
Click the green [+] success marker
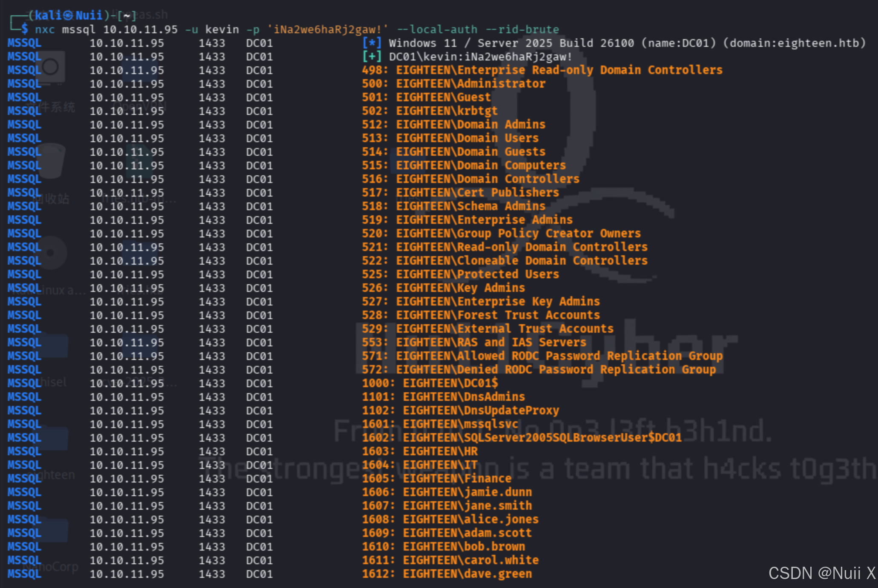(x=372, y=57)
